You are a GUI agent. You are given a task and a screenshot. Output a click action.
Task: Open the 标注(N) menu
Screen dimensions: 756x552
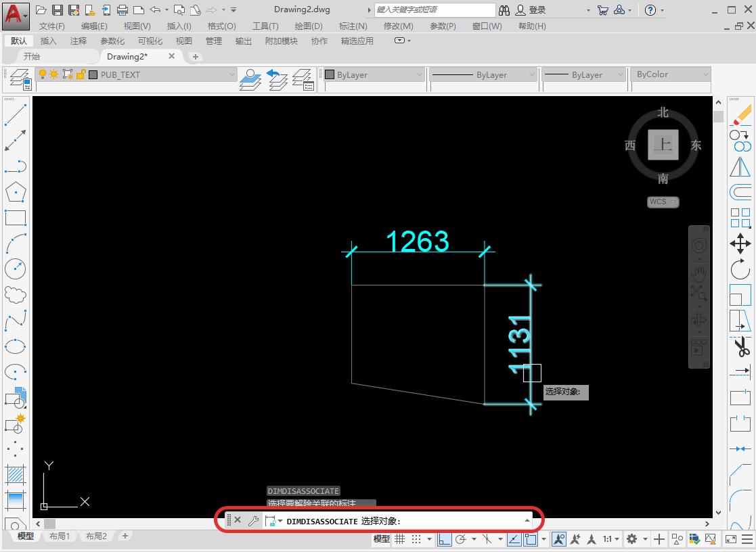point(353,26)
